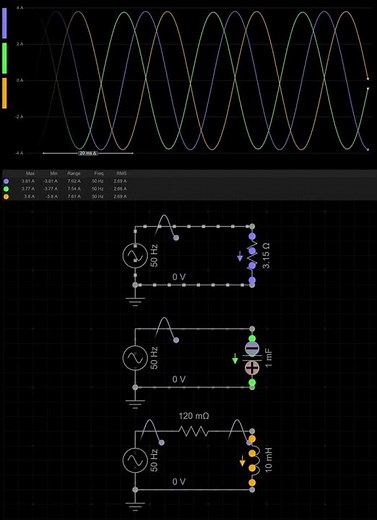Click the 20 ms time scale marker
Image resolution: width=377 pixels, height=520 pixels.
point(88,153)
